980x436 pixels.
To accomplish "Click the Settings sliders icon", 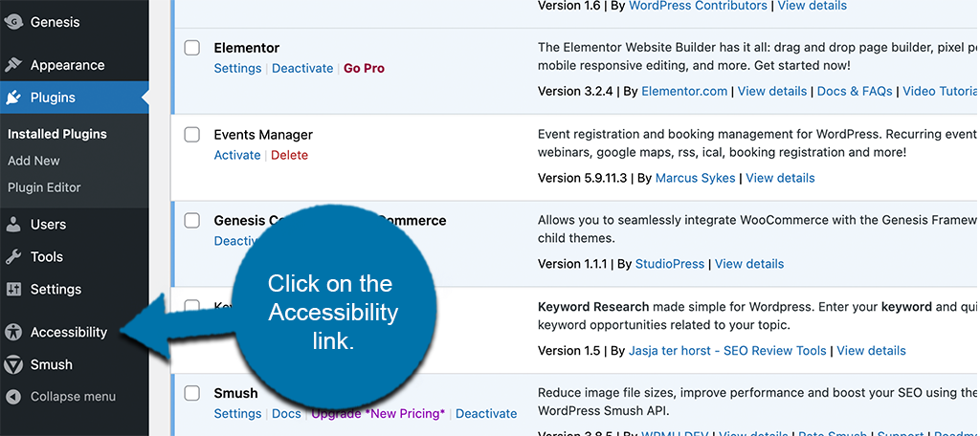I will point(13,289).
